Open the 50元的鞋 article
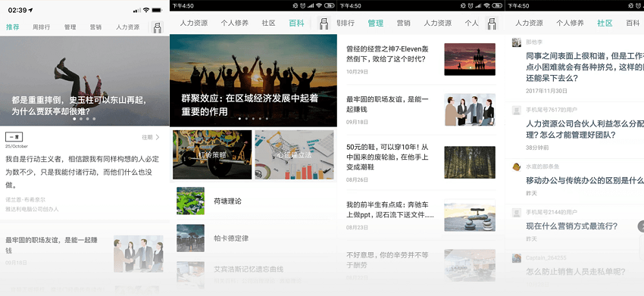Viewport: 644px width, 296px height. (x=387, y=157)
